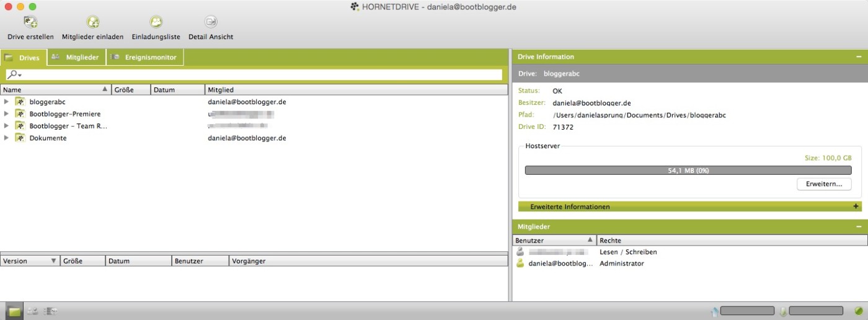Collapse the Mitglieder panel on the right
This screenshot has height=320, width=868.
[859, 227]
